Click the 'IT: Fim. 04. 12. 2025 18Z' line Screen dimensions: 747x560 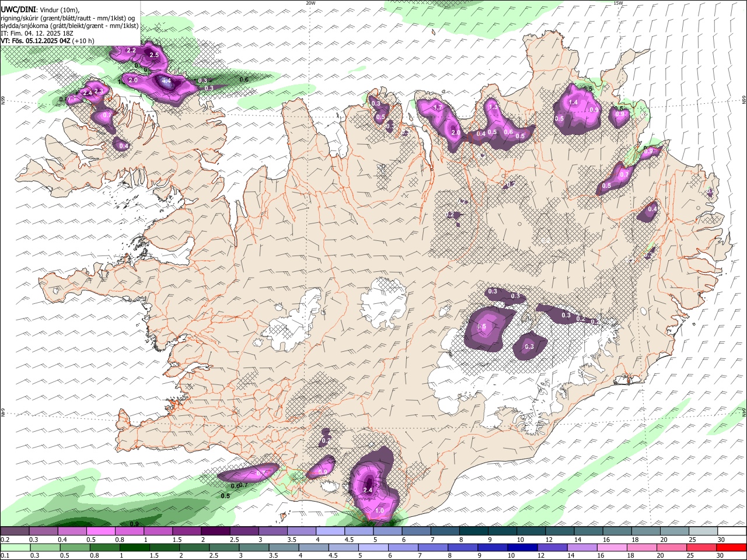point(37,33)
